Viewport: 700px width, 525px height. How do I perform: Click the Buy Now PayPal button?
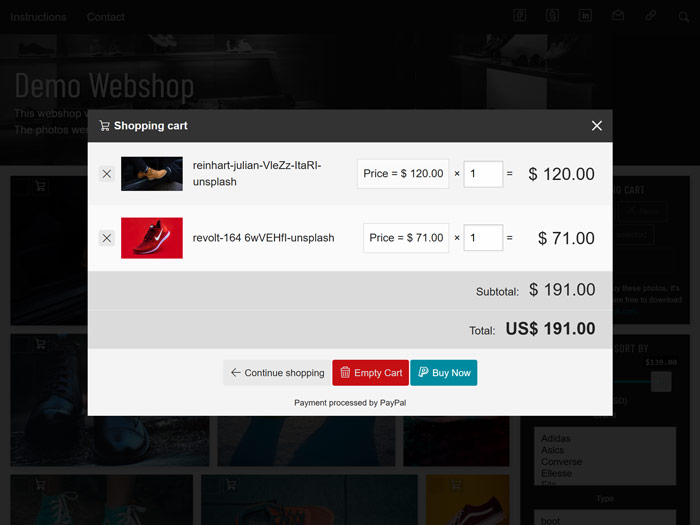[x=444, y=373]
